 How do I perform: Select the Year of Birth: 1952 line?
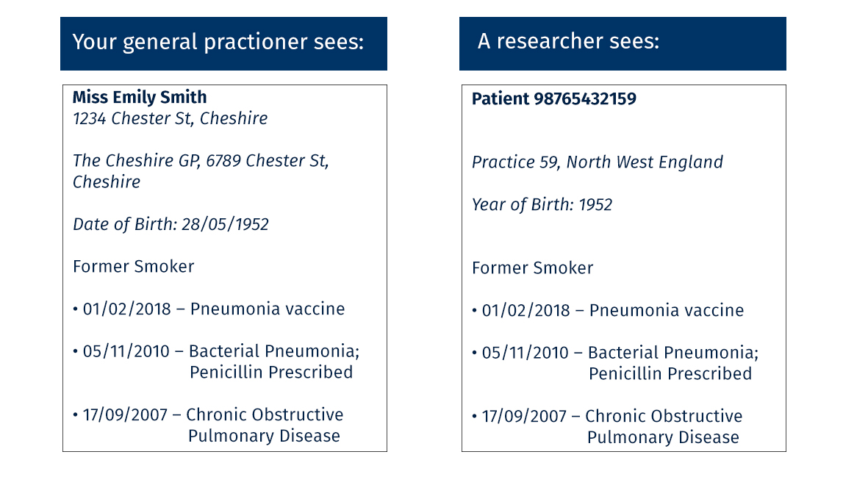(x=542, y=204)
